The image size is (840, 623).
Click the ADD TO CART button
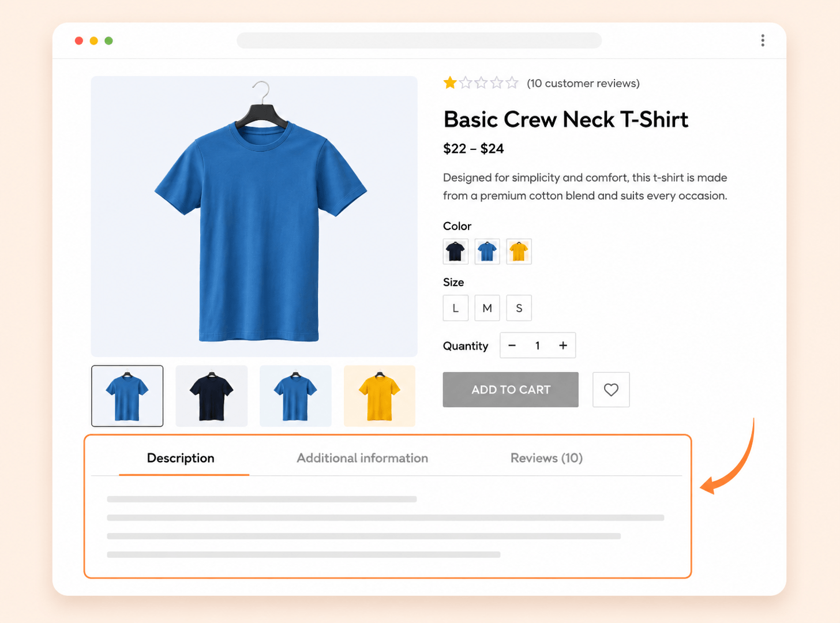pyautogui.click(x=511, y=390)
